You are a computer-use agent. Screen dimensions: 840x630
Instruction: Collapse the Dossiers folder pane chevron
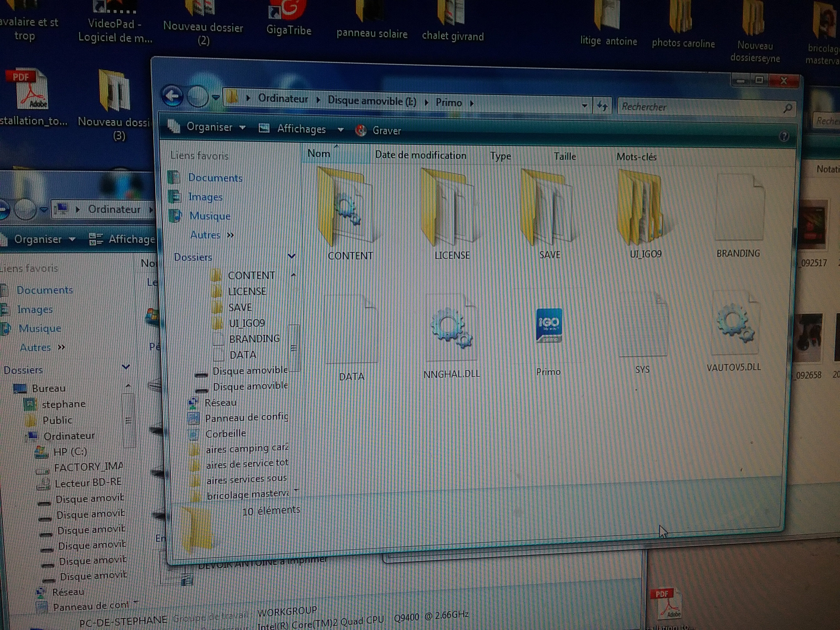291,257
